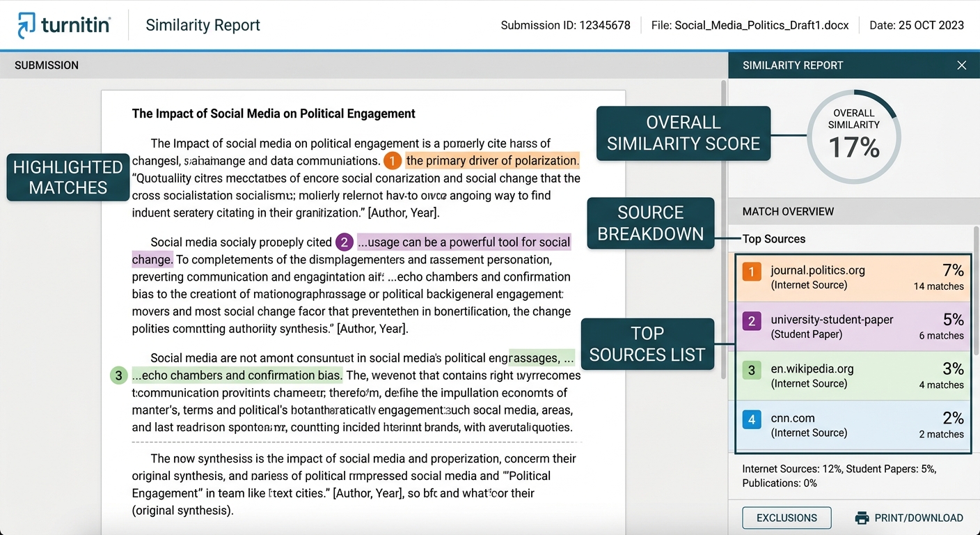Viewport: 980px width, 535px height.
Task: Open the en.wikipedia.org source name
Action: click(812, 369)
